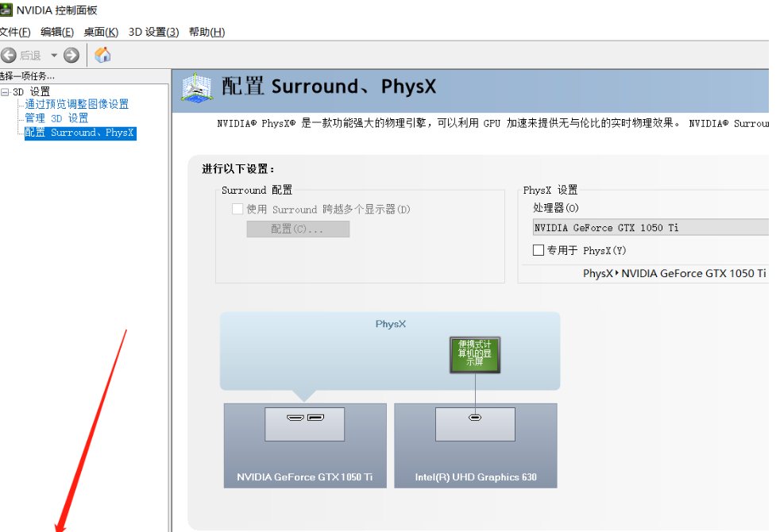
Task: Click the 选择一项任务... header text
Action: 27,75
